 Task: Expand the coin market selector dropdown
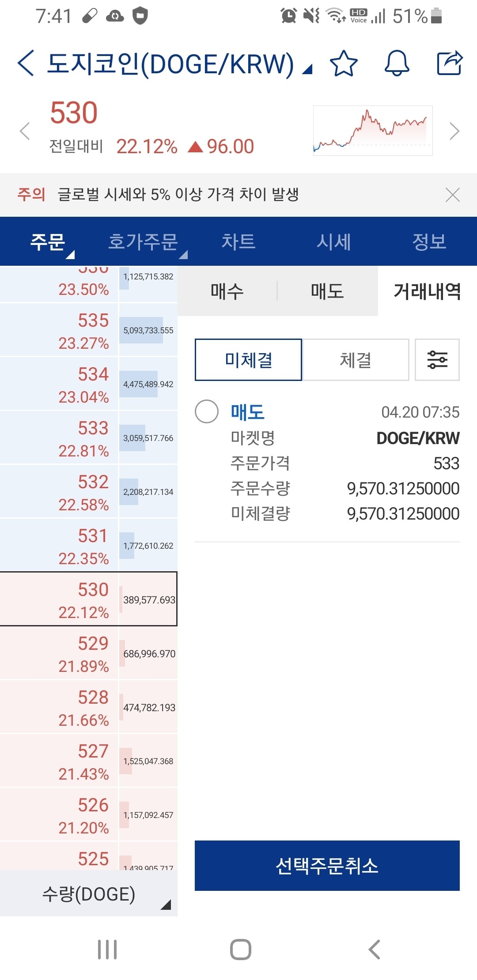point(307,69)
